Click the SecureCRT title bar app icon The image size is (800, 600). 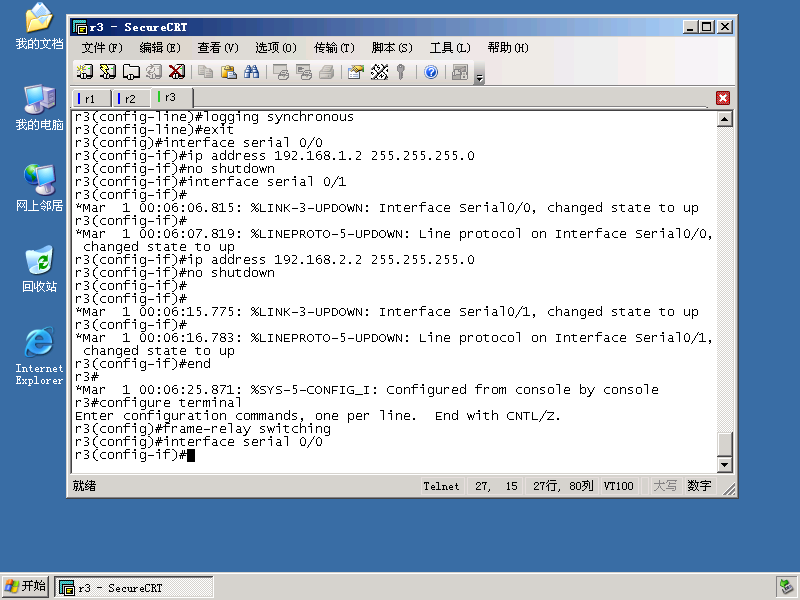point(80,27)
